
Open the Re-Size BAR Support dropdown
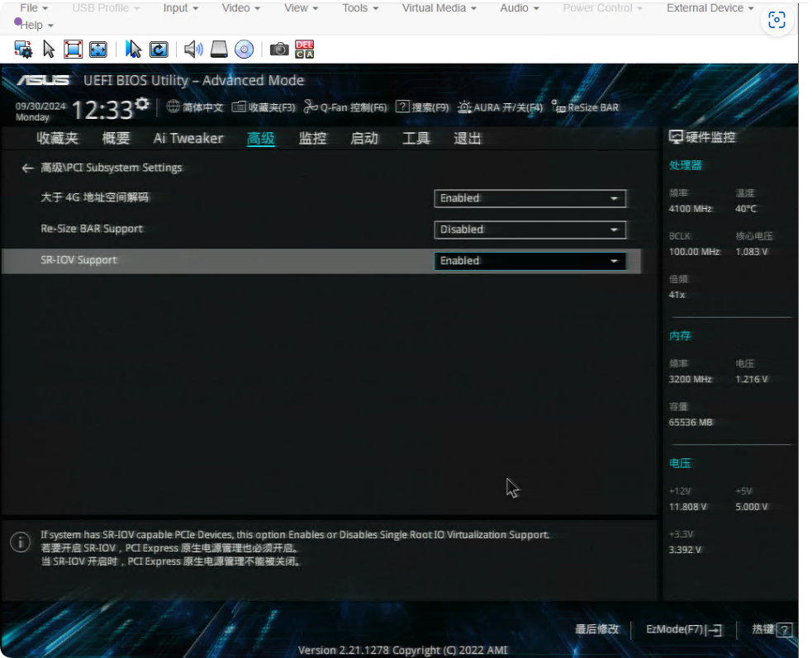coord(529,230)
